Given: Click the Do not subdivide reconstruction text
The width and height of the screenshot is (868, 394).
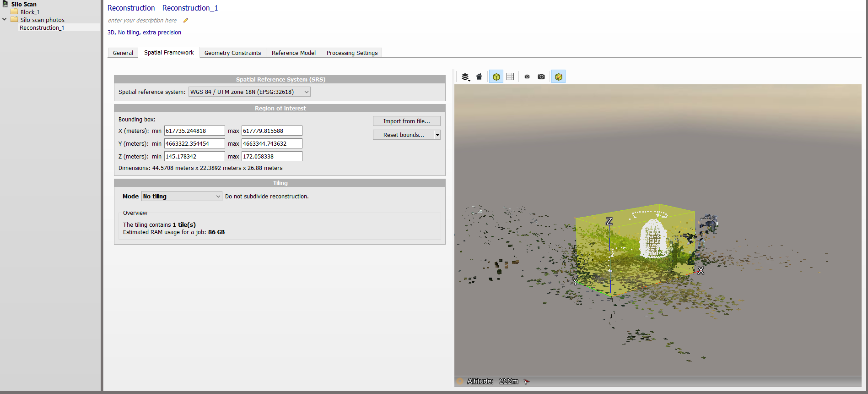Looking at the screenshot, I should pyautogui.click(x=267, y=196).
